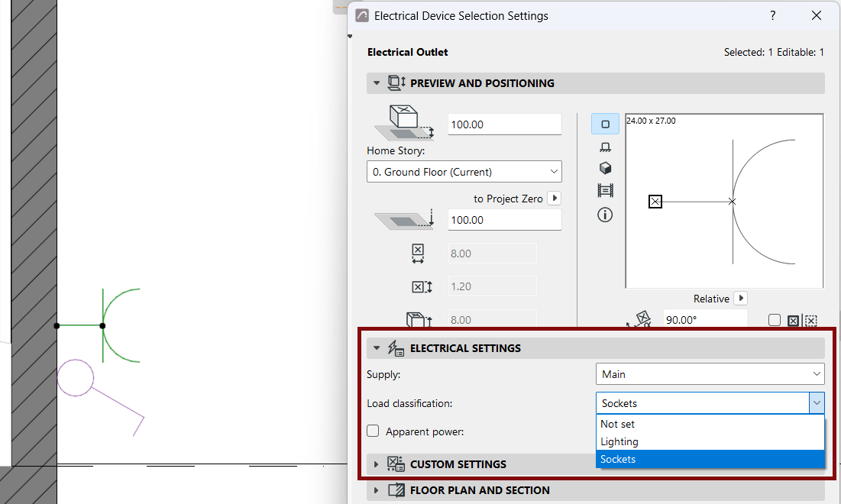Click the home story elevation field 100.00
The width and height of the screenshot is (841, 504).
pyautogui.click(x=504, y=124)
